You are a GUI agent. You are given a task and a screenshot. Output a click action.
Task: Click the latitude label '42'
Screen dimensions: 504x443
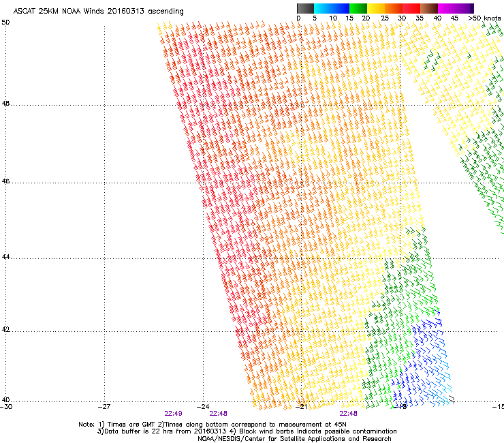pos(5,329)
